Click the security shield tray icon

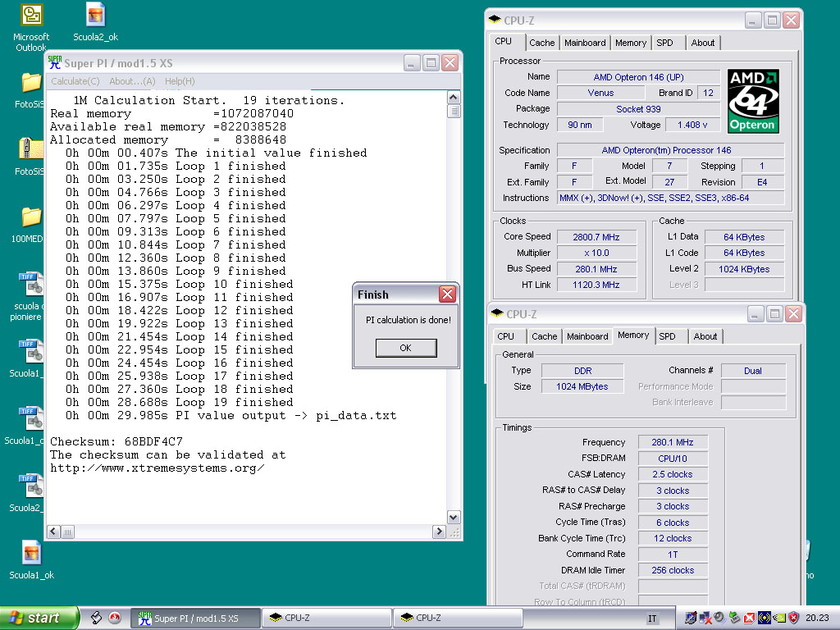(x=793, y=618)
